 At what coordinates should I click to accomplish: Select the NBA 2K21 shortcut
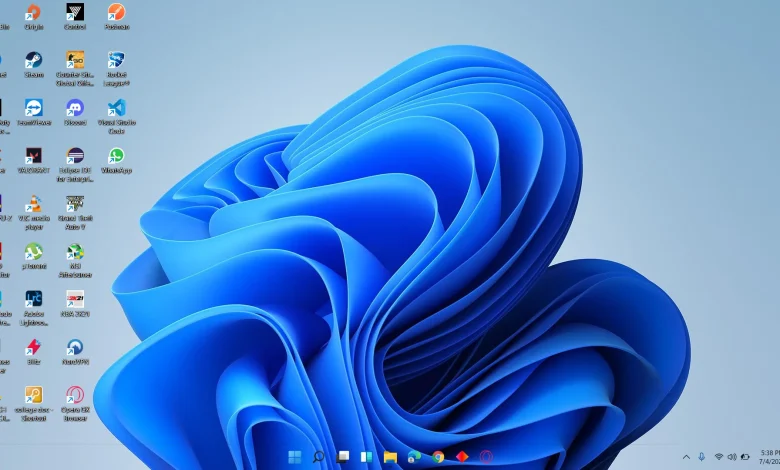[x=75, y=304]
